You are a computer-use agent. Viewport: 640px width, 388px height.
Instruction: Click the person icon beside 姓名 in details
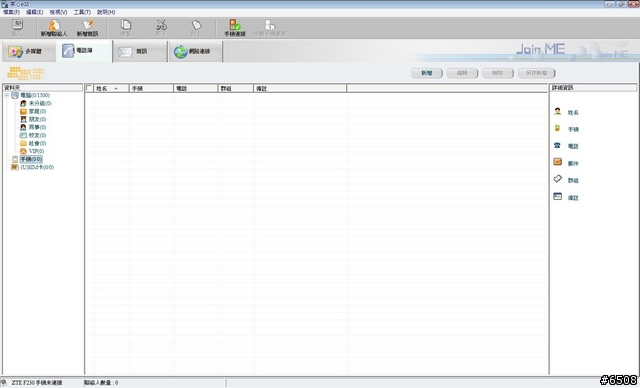pyautogui.click(x=557, y=111)
